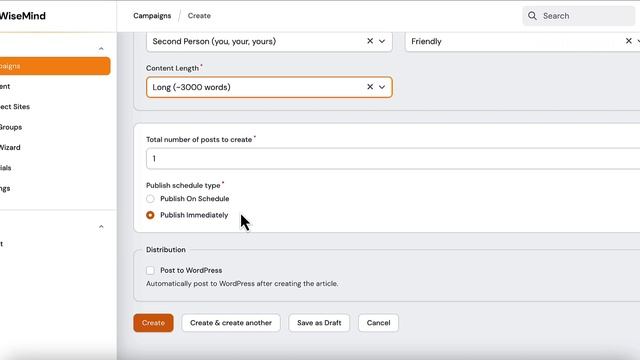This screenshot has height=360, width=640.
Task: Click the search magnifier icon
Action: (532, 16)
